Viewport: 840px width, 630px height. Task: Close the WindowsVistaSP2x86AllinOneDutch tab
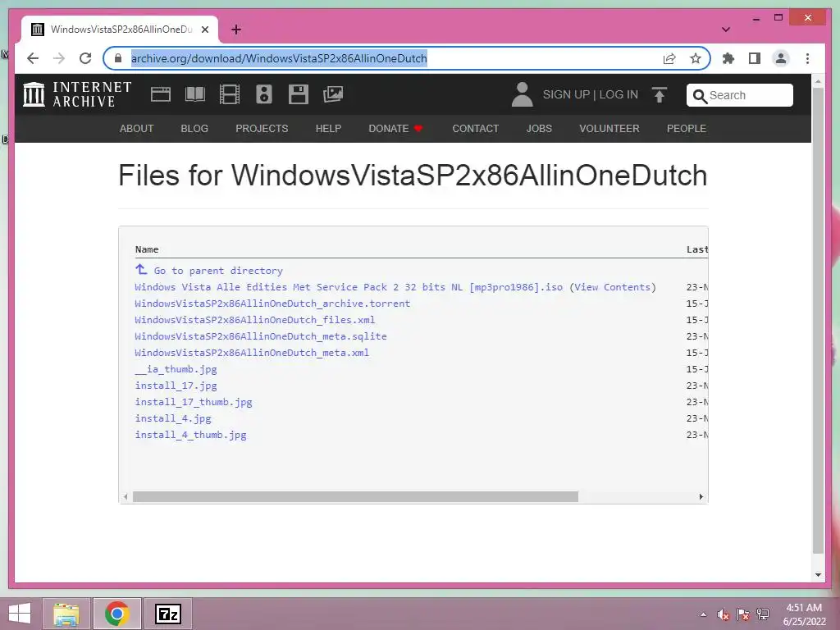pyautogui.click(x=204, y=30)
